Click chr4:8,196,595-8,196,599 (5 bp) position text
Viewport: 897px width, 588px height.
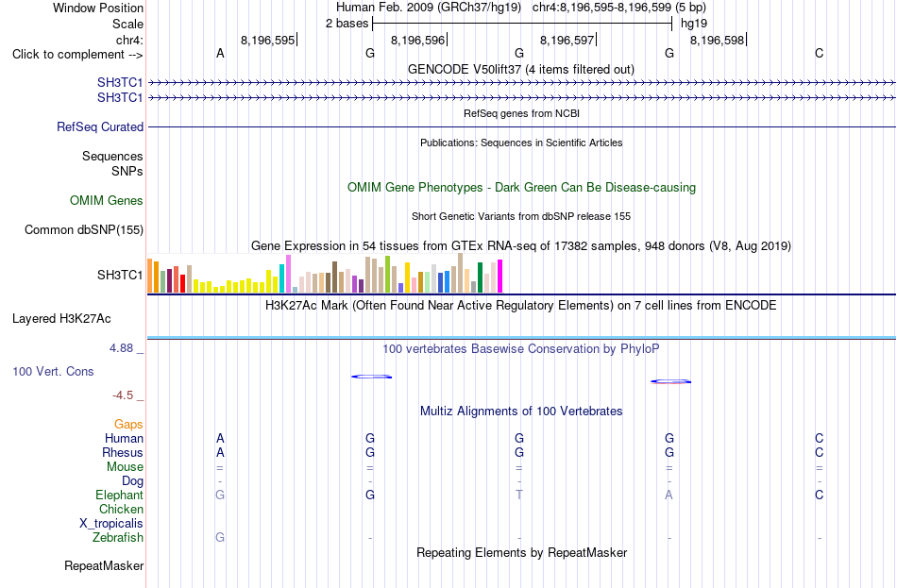(619, 8)
